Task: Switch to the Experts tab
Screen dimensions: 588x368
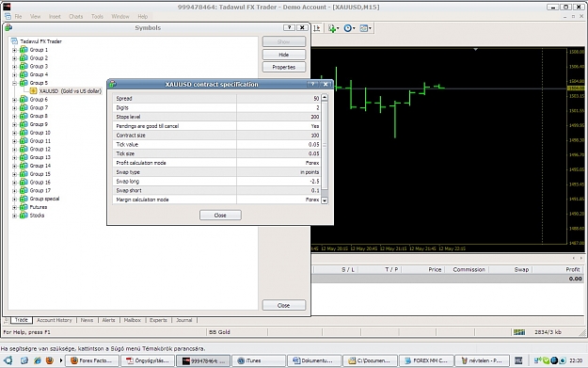Action: (x=158, y=320)
